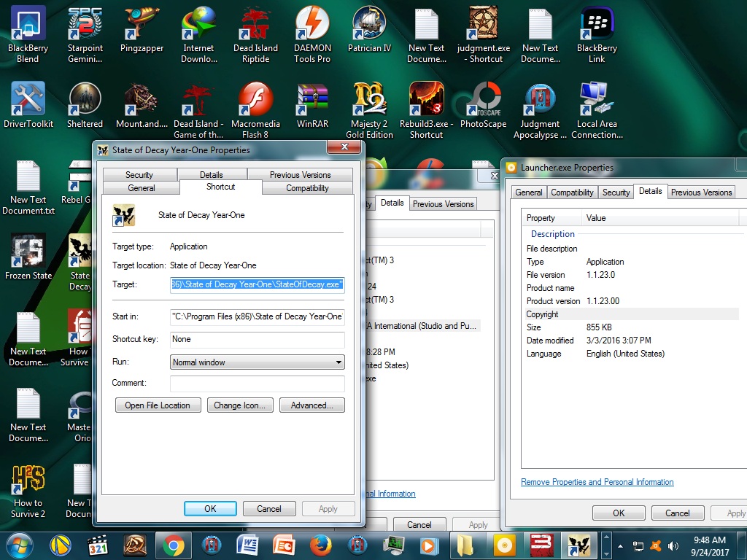Open Security tab in Launcher.exe Properties
This screenshot has width=747, height=560.
(616, 192)
